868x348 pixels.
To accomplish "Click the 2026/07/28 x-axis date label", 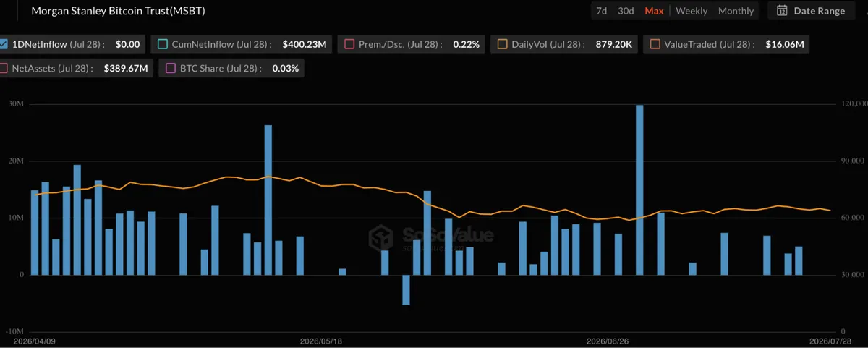I will [830, 341].
